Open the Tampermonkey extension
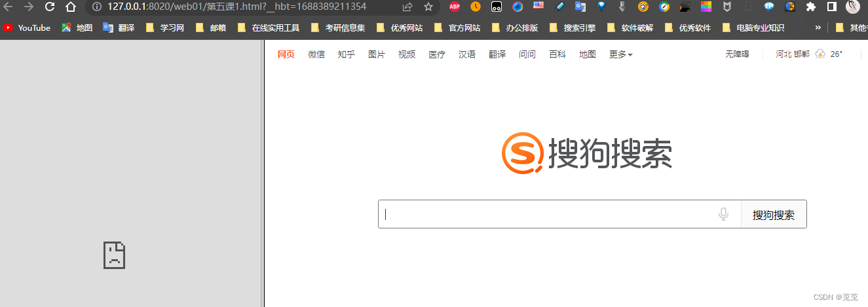This screenshot has height=307, width=868. 497,7
